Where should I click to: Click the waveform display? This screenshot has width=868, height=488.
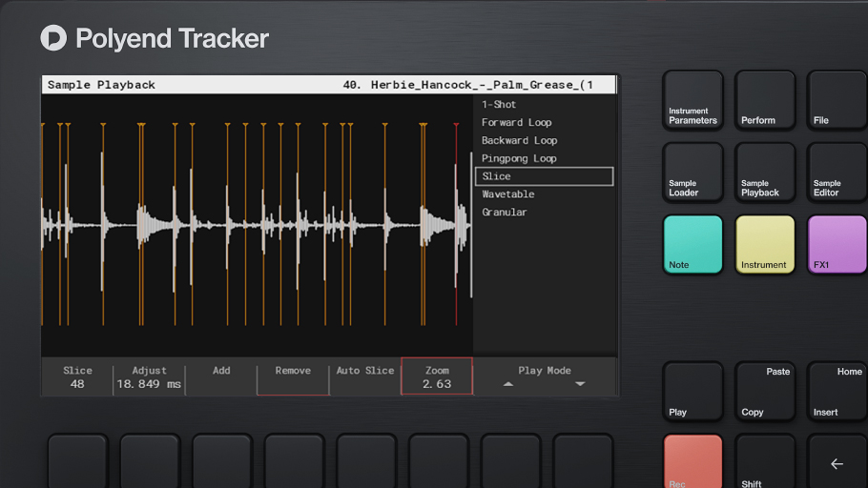click(x=257, y=224)
